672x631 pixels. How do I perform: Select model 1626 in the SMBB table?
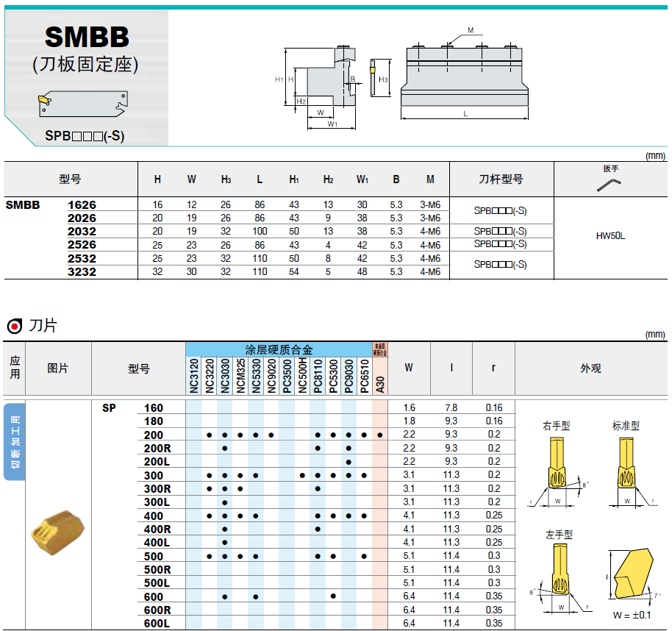tap(82, 205)
